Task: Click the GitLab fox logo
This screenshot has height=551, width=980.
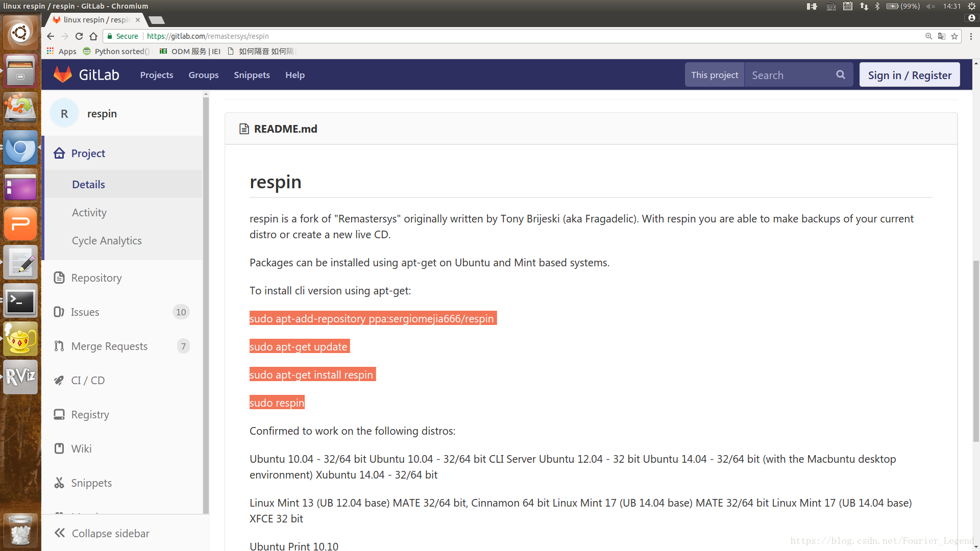Action: (x=63, y=74)
